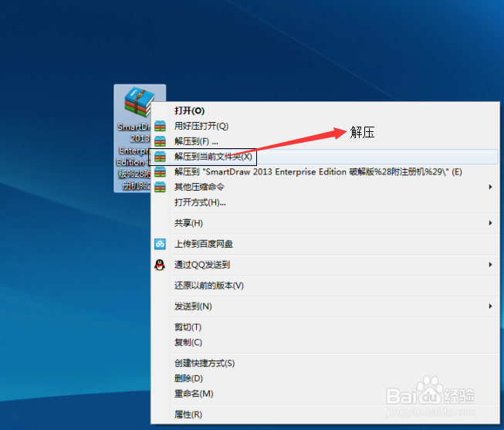504x430 pixels.
Task: Extract to "SmartDraw 2013 Enterprise Edition" folder (E)
Action: 325,171
